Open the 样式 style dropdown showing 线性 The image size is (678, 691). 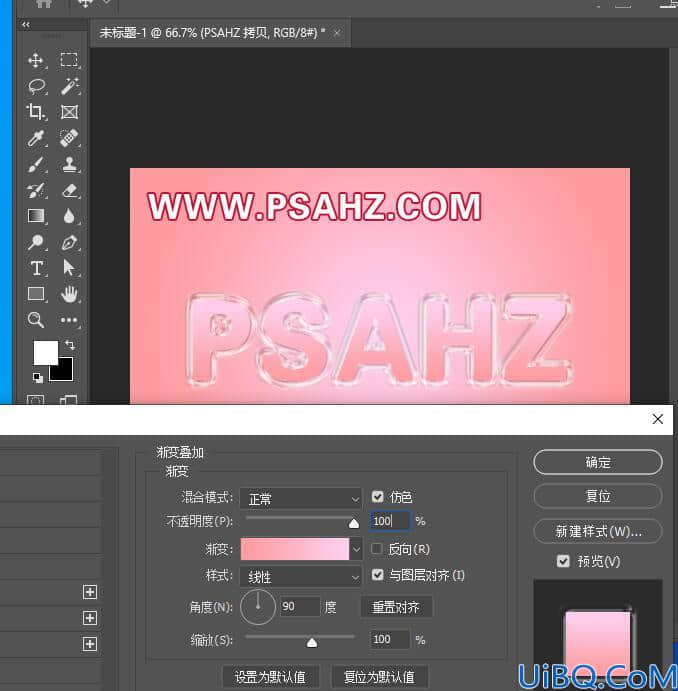tap(300, 577)
